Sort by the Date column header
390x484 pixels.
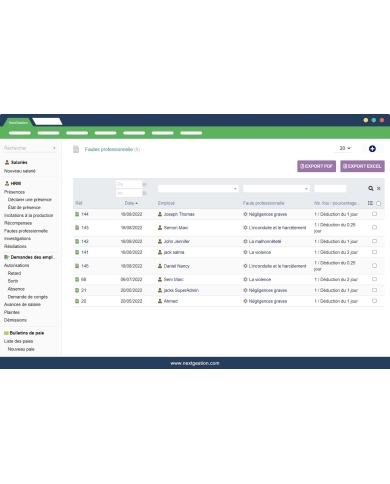[131, 203]
